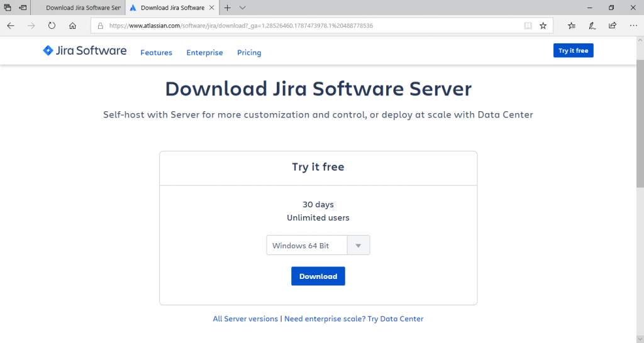Go forward with the forward arrow
Viewport: 644px width, 343px height.
coord(31,25)
